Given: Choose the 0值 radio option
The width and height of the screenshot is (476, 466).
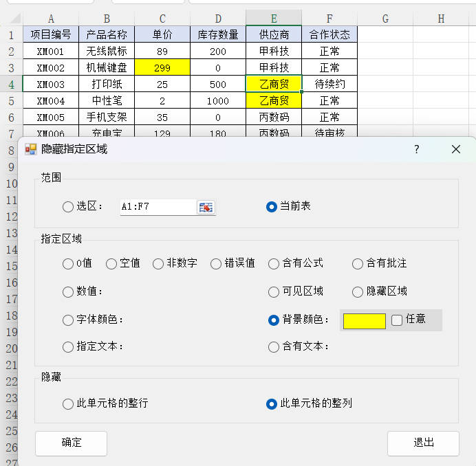Looking at the screenshot, I should [67, 263].
